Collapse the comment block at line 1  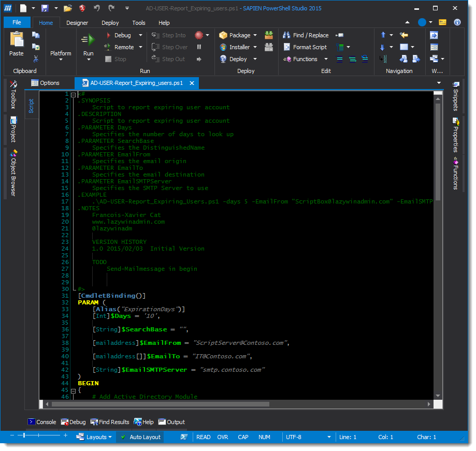click(74, 94)
